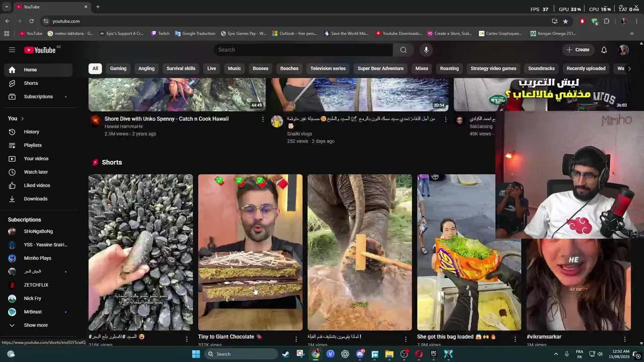Viewport: 644px width, 362px height.
Task: Activate voice search microphone
Action: tap(426, 50)
